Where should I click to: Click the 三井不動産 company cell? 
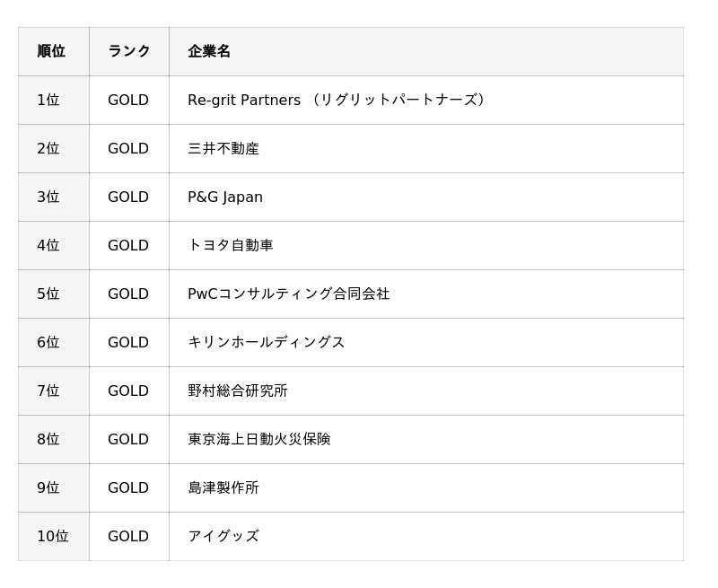tap(223, 148)
